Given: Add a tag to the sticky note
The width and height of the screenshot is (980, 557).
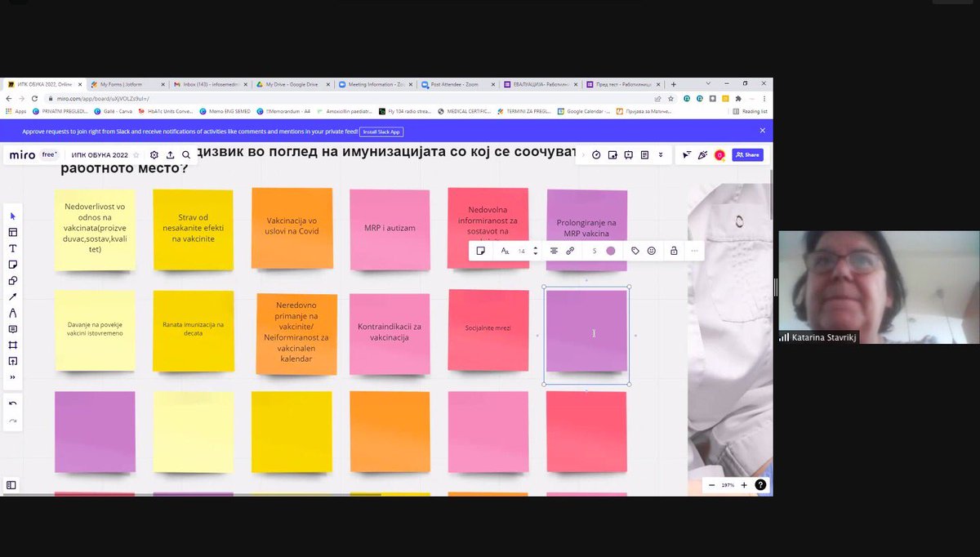Looking at the screenshot, I should 635,251.
